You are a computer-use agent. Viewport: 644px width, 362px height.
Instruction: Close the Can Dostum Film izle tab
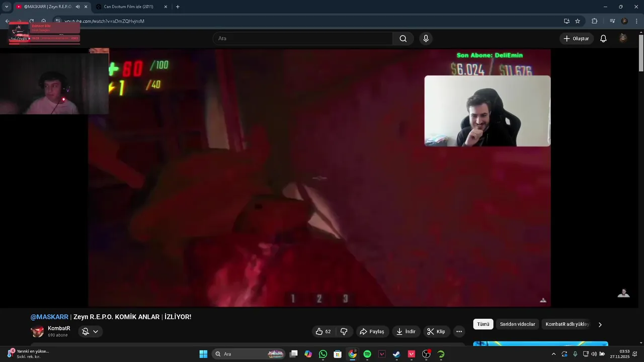click(x=166, y=7)
